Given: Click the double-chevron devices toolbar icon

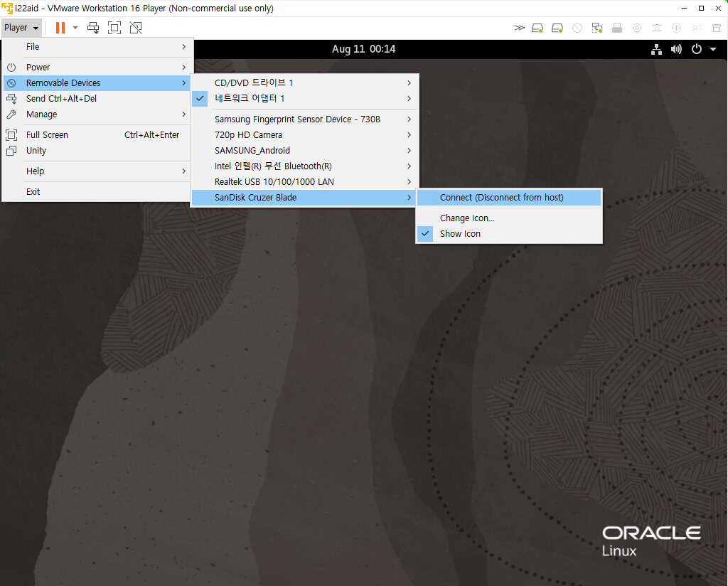Looking at the screenshot, I should tap(520, 28).
